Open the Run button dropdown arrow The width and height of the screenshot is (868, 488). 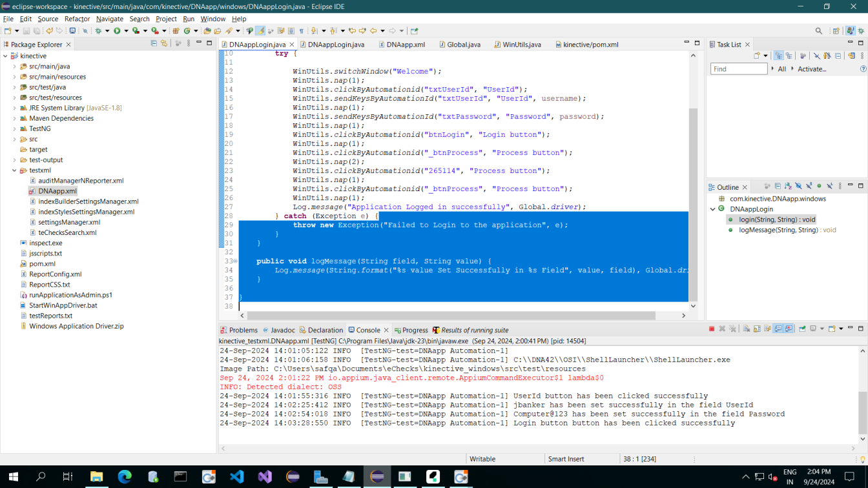pos(125,31)
